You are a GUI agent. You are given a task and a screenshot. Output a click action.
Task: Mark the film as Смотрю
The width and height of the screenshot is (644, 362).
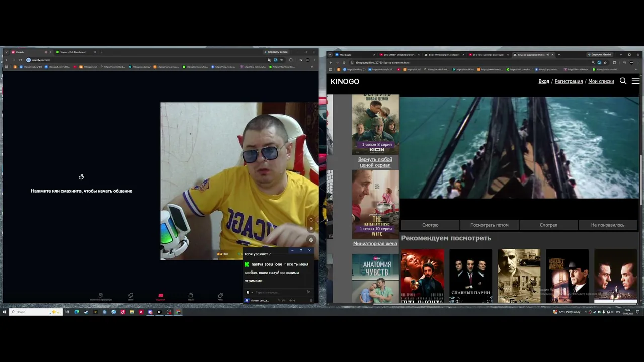point(430,225)
